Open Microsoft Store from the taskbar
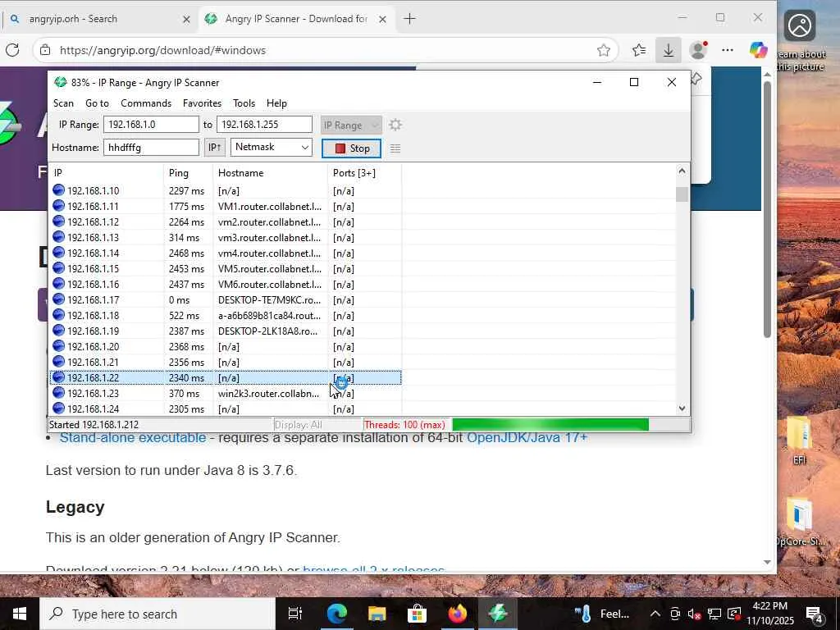840x630 pixels. pyautogui.click(x=417, y=614)
